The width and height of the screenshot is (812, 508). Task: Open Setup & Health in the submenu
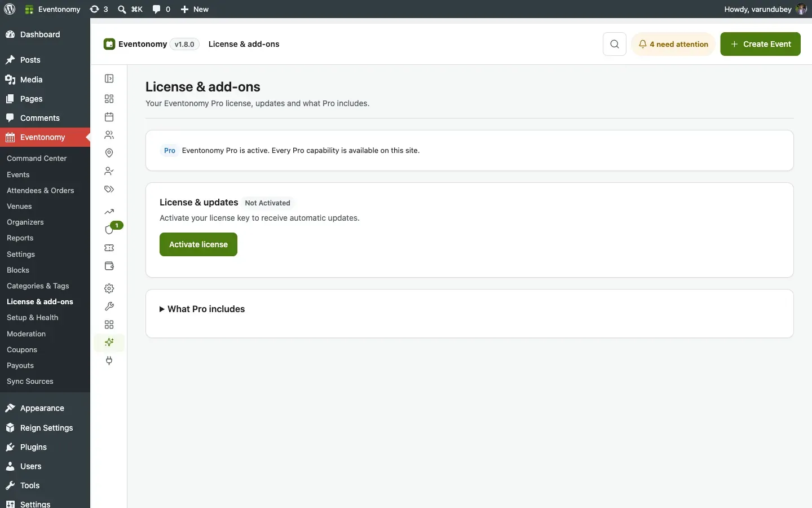coord(33,318)
